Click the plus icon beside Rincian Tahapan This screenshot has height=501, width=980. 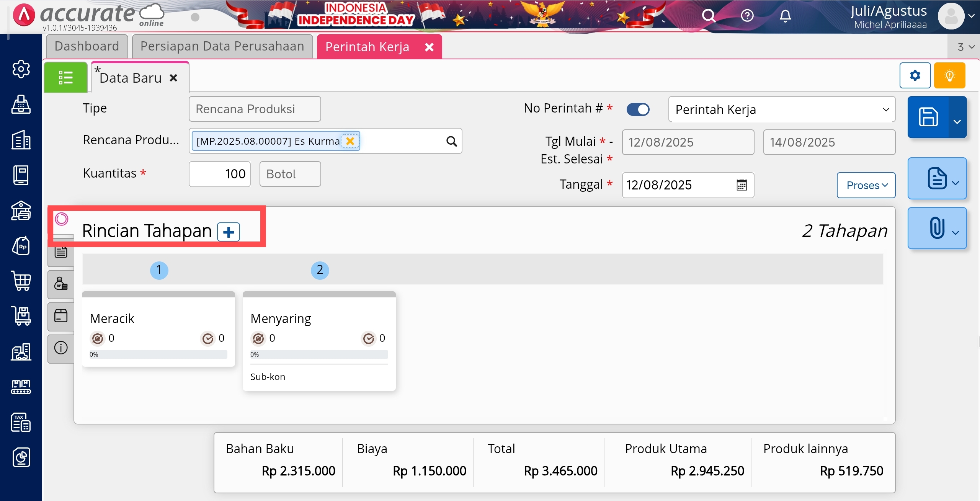(x=229, y=232)
